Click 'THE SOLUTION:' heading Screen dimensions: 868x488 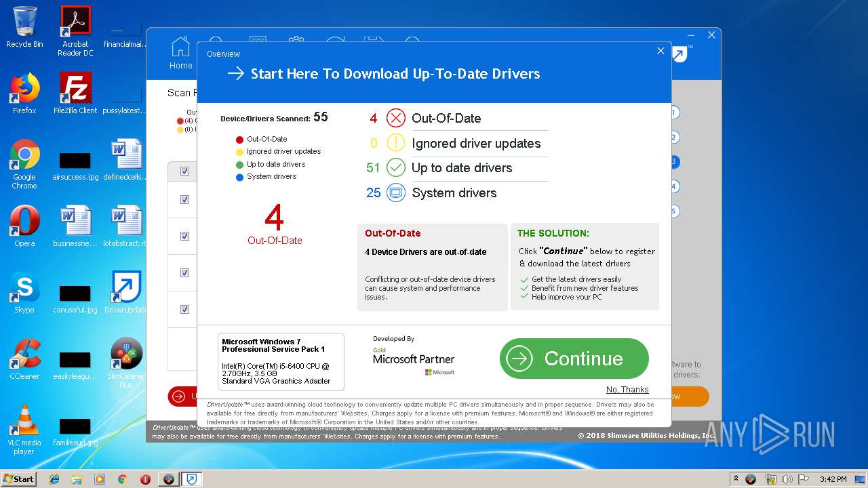553,233
